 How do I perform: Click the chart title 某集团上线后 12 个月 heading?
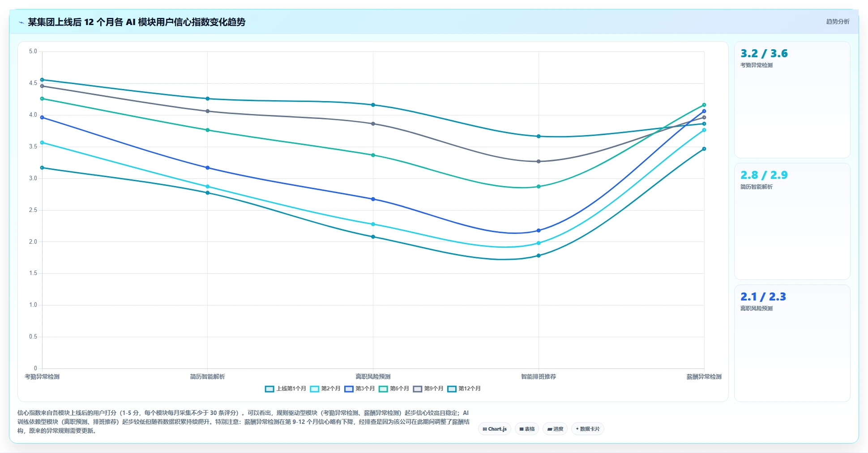coord(137,22)
